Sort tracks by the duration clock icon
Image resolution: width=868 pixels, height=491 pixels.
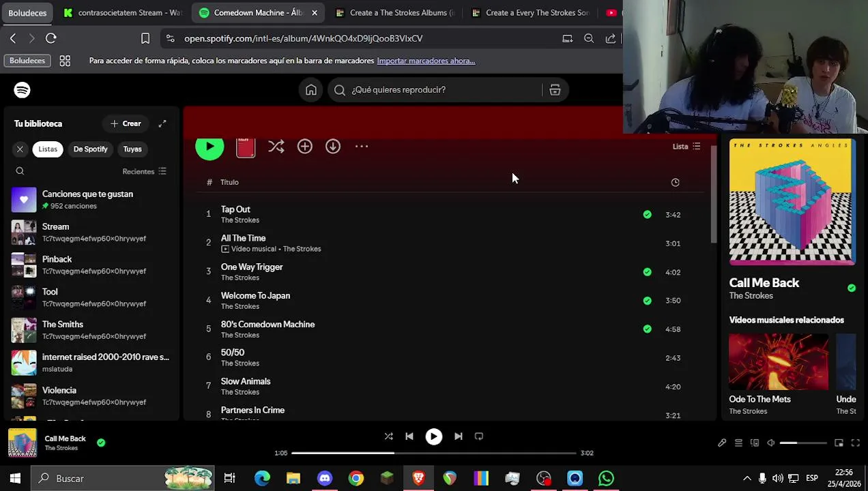(676, 183)
